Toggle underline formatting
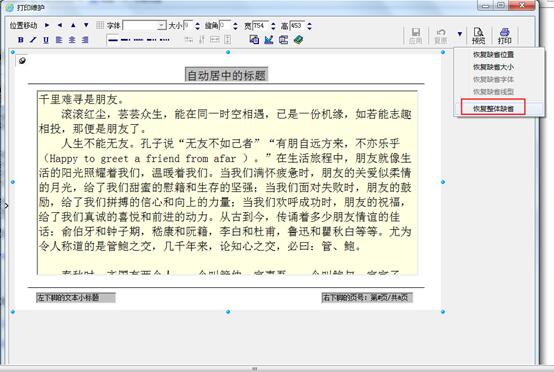 46,40
